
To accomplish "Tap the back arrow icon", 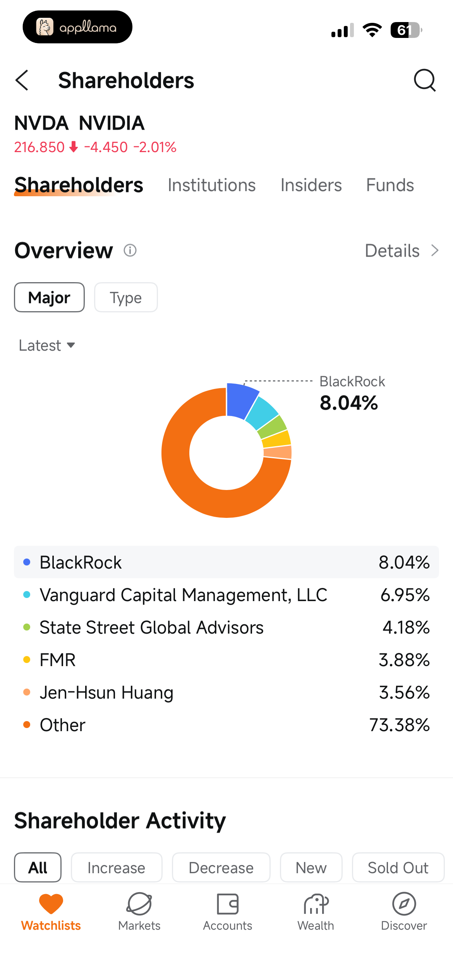I will click(22, 80).
